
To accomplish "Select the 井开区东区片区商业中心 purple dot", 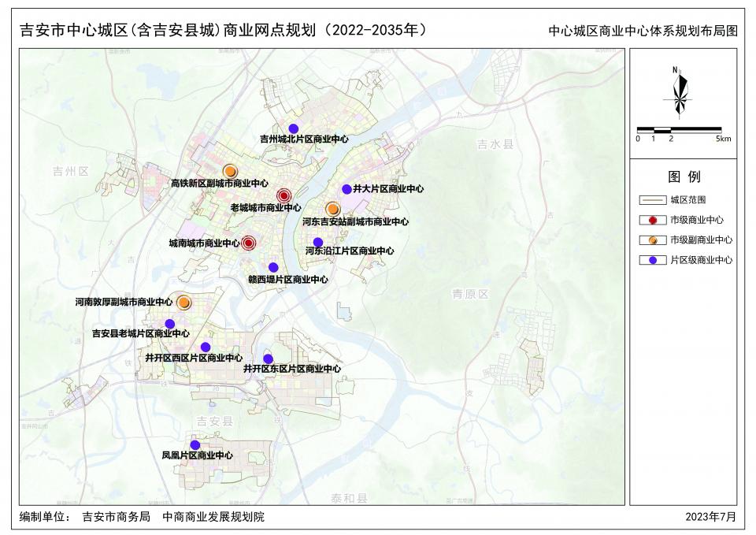I will [x=268, y=359].
